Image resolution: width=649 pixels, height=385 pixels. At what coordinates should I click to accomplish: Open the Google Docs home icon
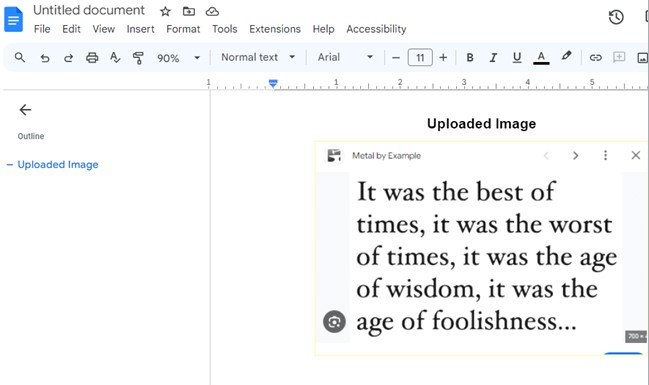pyautogui.click(x=13, y=19)
